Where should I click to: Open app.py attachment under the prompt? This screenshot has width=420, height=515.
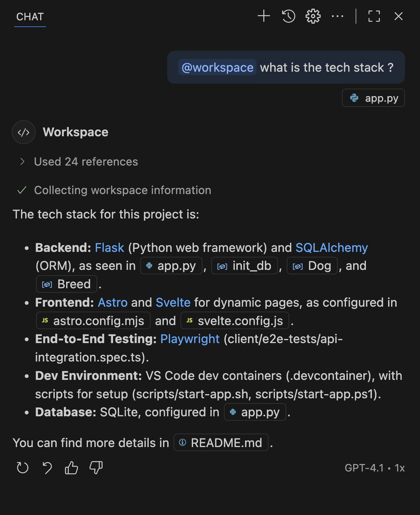coord(373,98)
